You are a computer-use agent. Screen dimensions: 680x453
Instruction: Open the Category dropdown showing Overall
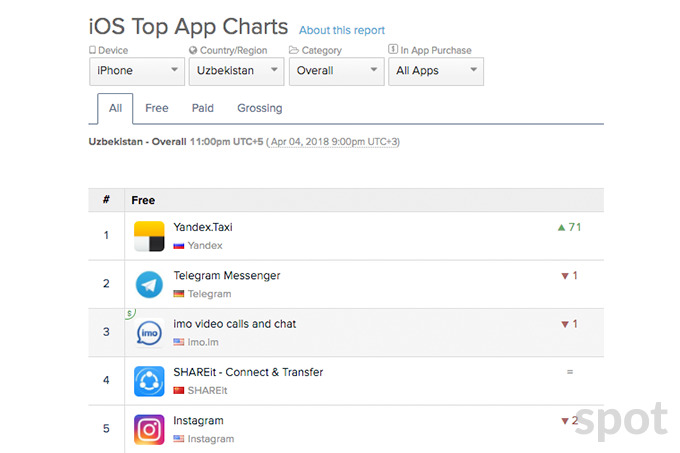click(x=336, y=71)
